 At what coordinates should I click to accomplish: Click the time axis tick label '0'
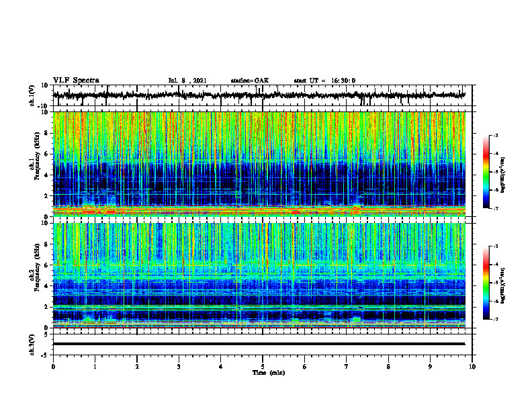53,367
